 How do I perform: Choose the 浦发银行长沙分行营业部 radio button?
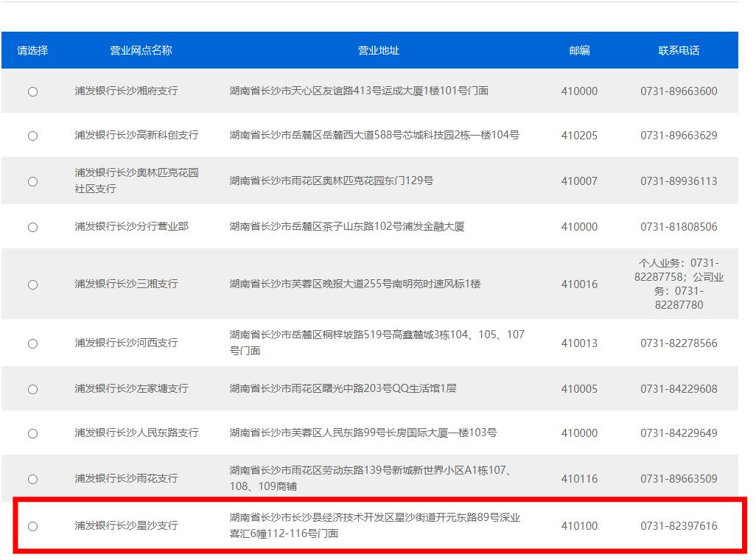32,227
